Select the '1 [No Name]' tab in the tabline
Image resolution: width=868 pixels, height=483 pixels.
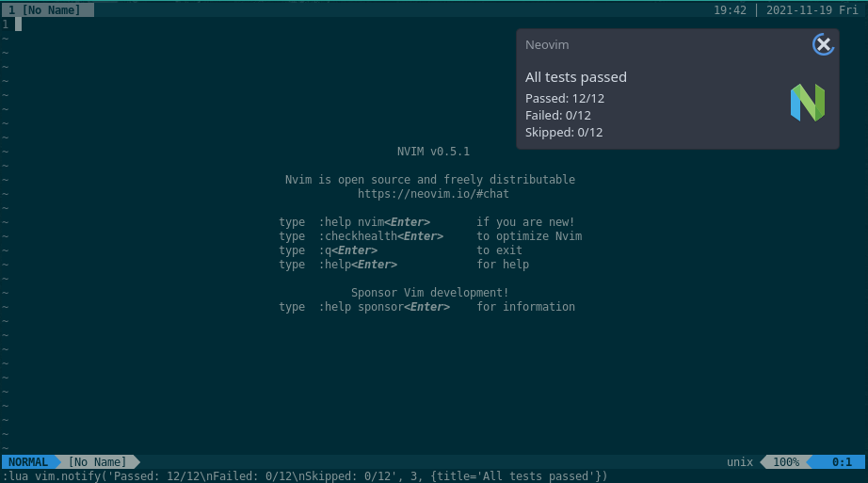point(48,10)
